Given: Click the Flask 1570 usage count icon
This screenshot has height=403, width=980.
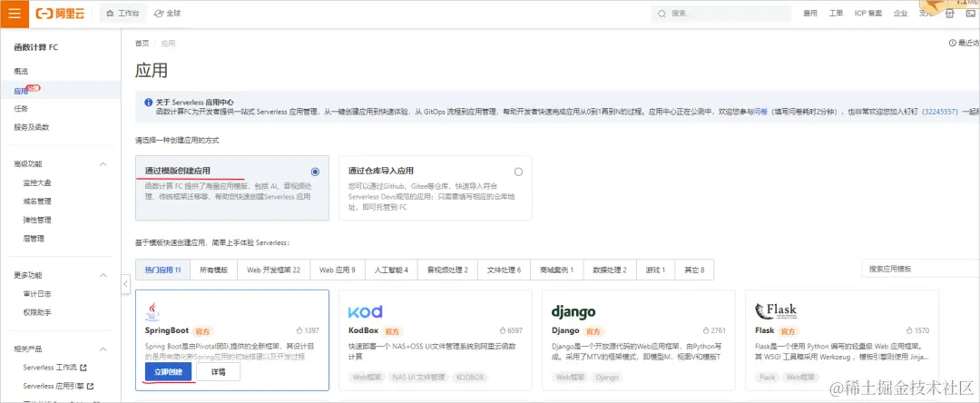Looking at the screenshot, I should (x=908, y=330).
